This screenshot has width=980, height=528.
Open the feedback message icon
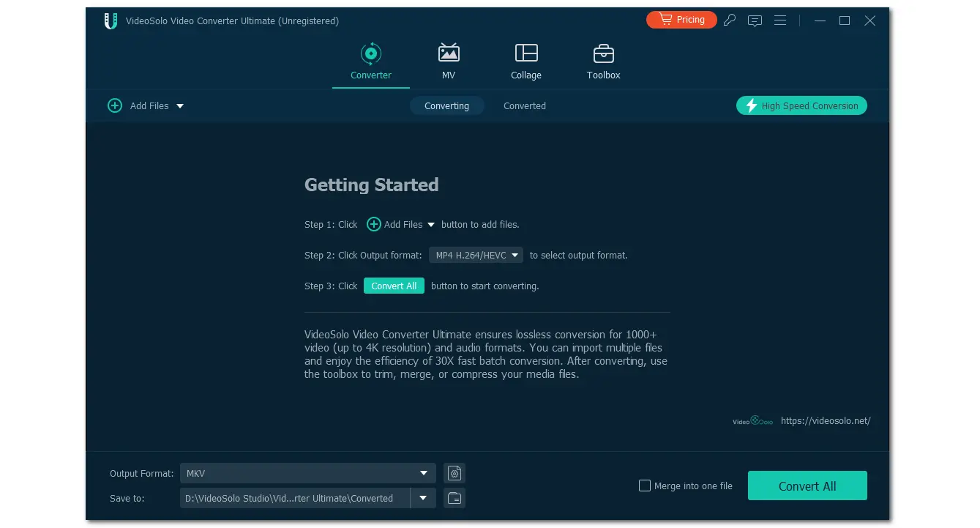[x=755, y=21]
